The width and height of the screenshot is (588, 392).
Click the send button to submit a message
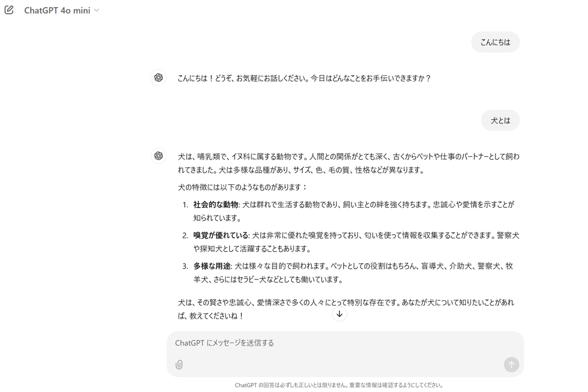(511, 364)
